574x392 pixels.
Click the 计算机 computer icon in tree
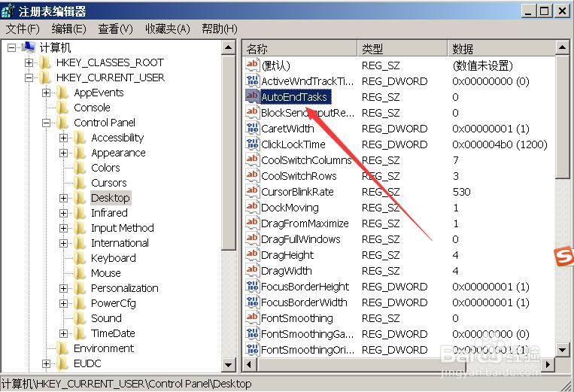pyautogui.click(x=28, y=47)
